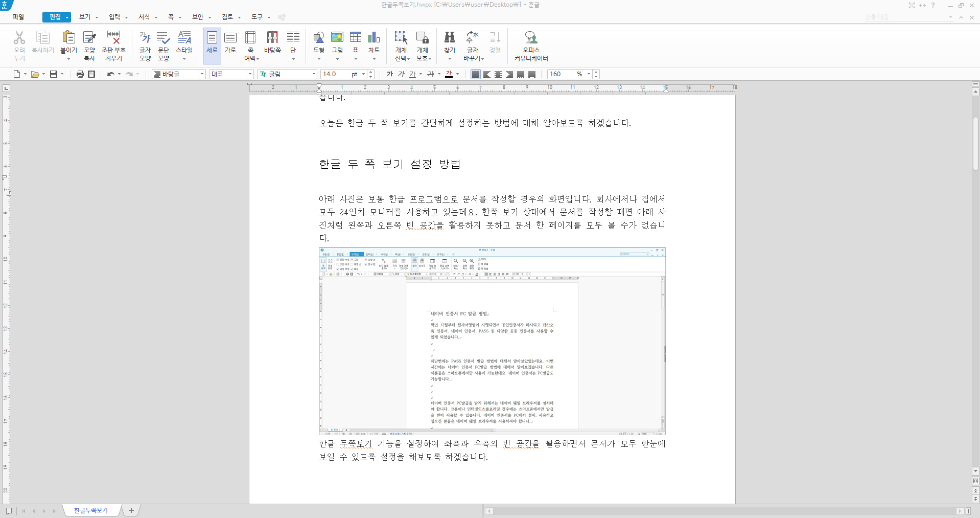This screenshot has width=980, height=518.
Task: Select the Format Copy (모양 복사) tool
Action: point(89,46)
